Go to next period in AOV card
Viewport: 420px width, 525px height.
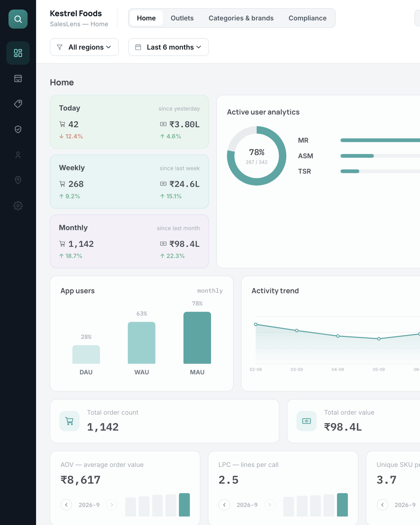click(x=112, y=505)
